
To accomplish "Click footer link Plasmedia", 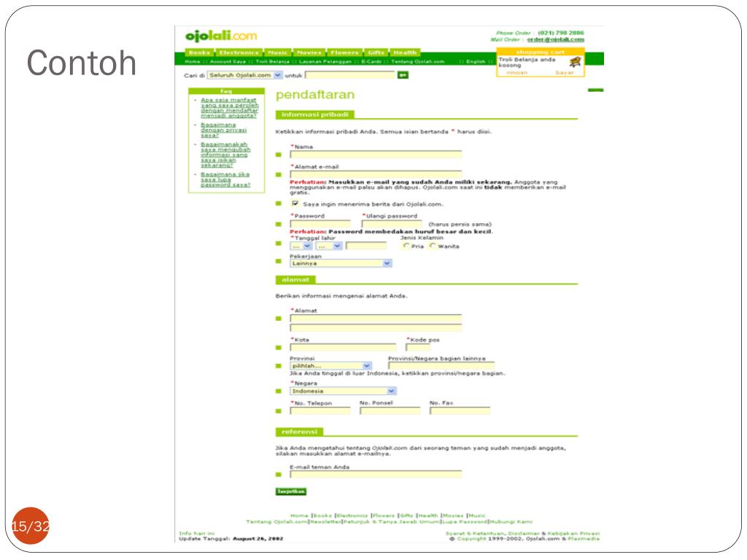I will click(584, 539).
